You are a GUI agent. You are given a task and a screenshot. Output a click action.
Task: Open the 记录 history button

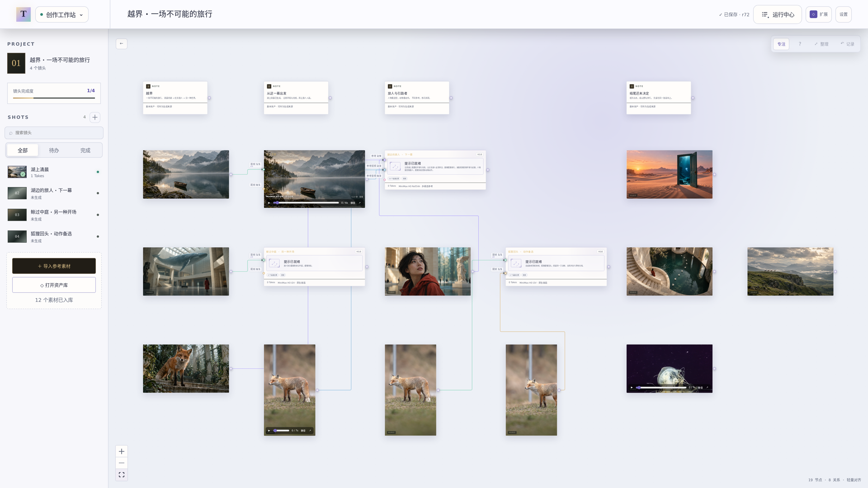click(x=848, y=44)
